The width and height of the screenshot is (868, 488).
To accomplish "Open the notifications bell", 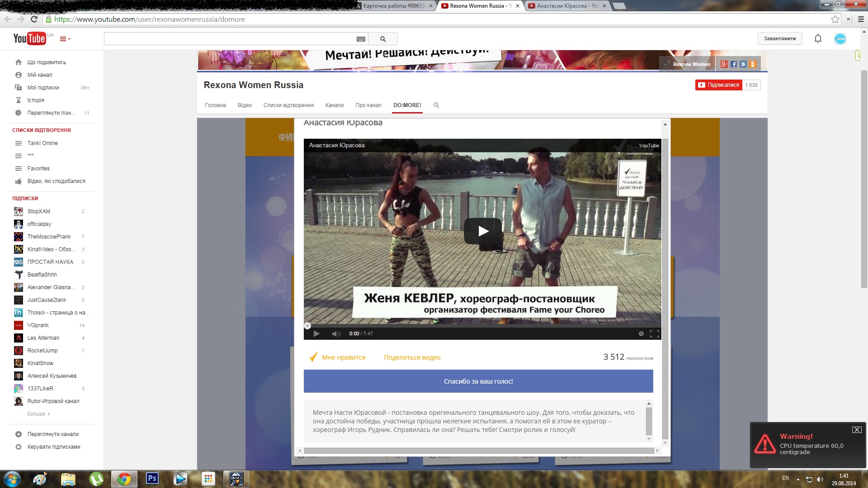I will (818, 38).
